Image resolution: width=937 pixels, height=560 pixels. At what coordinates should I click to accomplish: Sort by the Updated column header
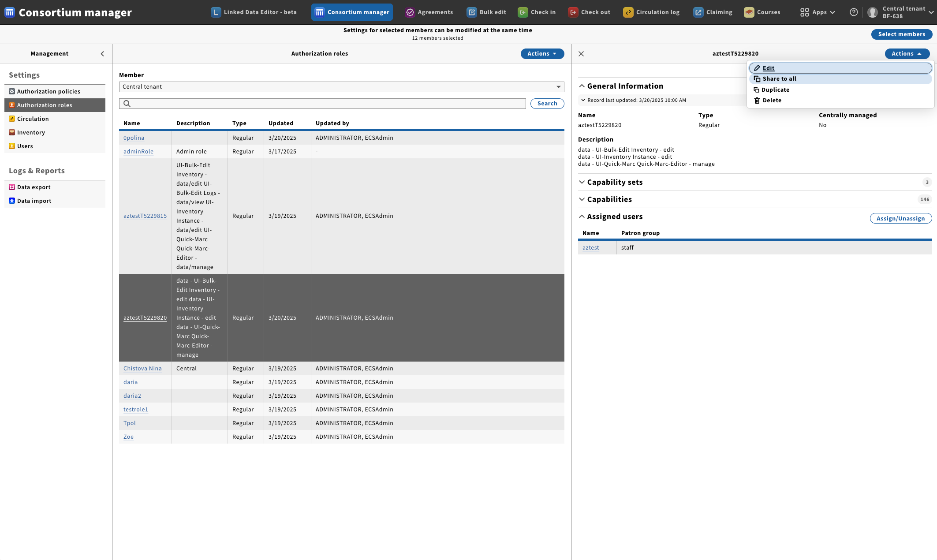click(280, 123)
